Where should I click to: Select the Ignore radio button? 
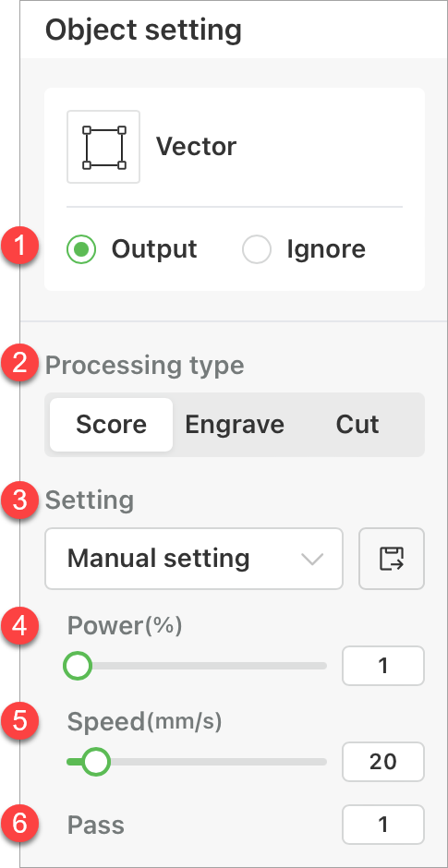257,249
